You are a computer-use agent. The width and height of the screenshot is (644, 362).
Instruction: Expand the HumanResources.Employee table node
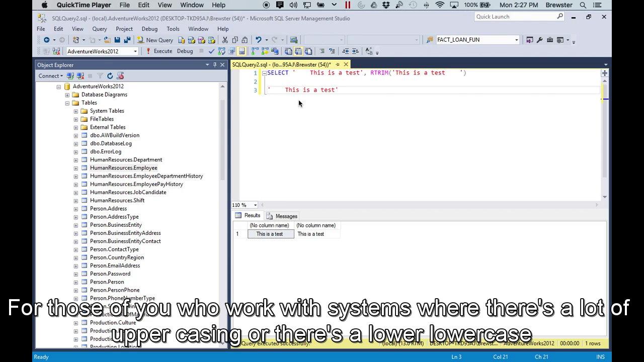coord(76,168)
